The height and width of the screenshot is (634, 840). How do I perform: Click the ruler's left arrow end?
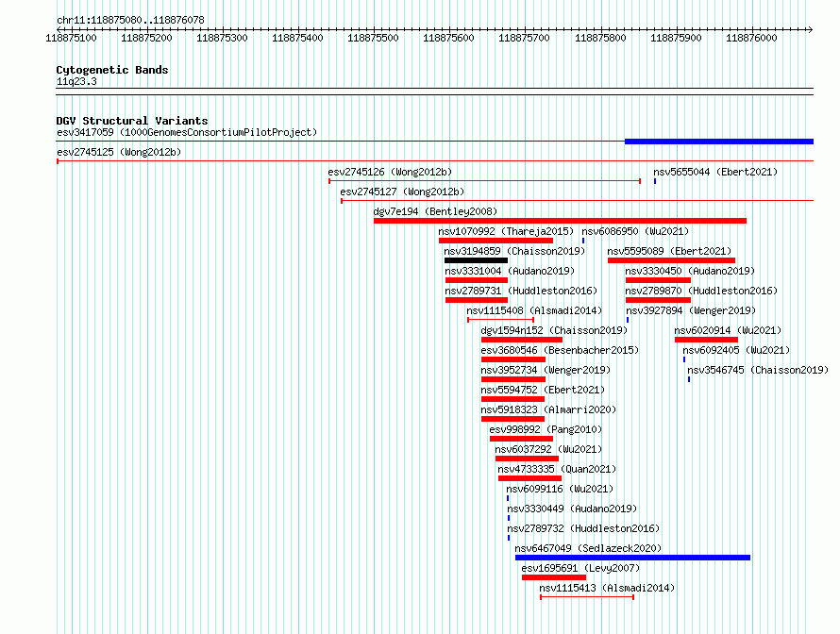tap(59, 29)
